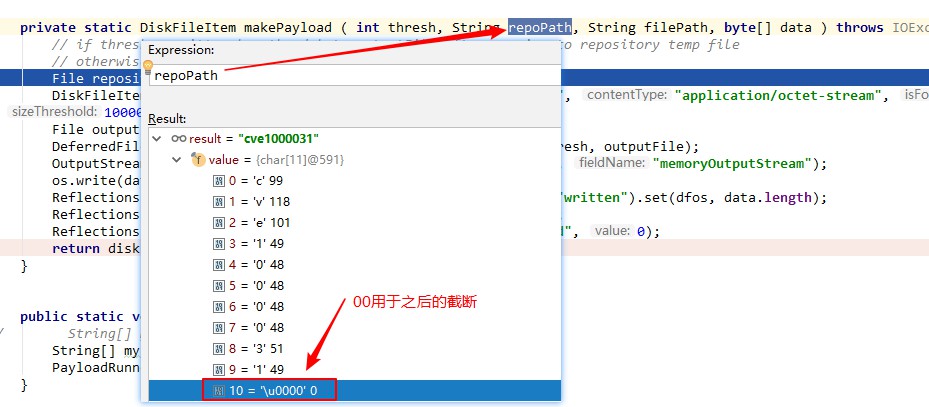Viewport: 929px width, 407px height.
Task: Click the icon of element 10 '\u0000'
Action: click(x=219, y=390)
